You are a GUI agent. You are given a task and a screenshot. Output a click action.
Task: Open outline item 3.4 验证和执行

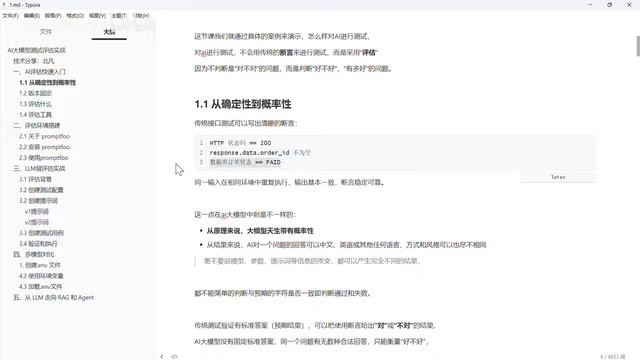click(x=38, y=244)
